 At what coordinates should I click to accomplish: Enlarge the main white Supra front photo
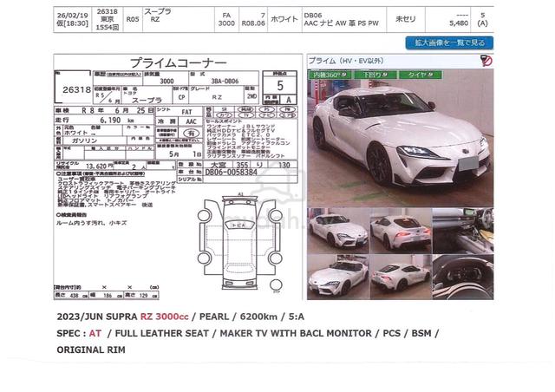[400, 138]
